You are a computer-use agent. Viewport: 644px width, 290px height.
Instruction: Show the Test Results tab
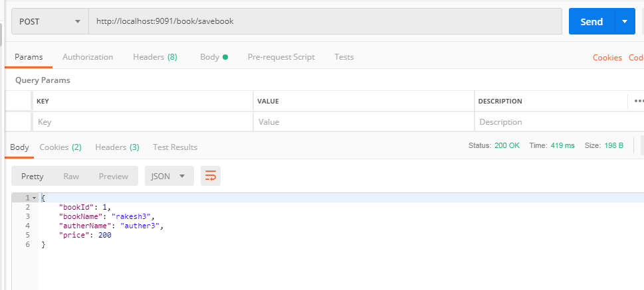pyautogui.click(x=175, y=147)
